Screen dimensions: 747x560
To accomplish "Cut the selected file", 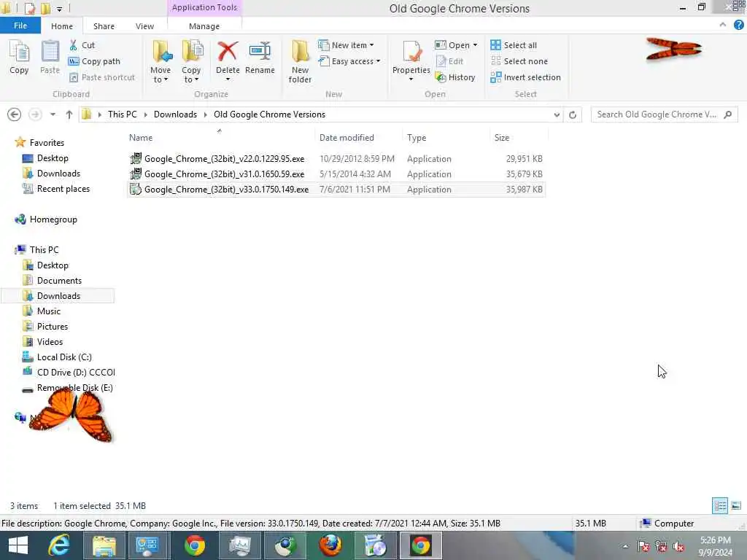I will [x=82, y=45].
